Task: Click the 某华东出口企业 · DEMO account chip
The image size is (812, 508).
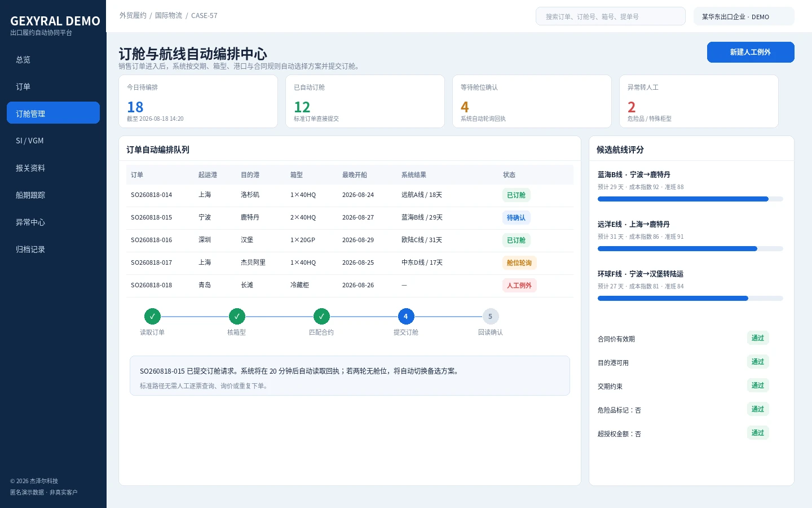Action: point(744,16)
